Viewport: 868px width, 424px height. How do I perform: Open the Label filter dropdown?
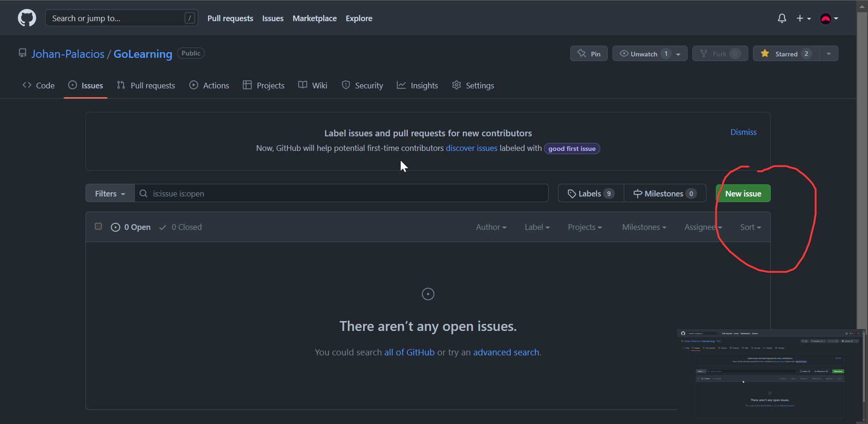[x=537, y=227]
